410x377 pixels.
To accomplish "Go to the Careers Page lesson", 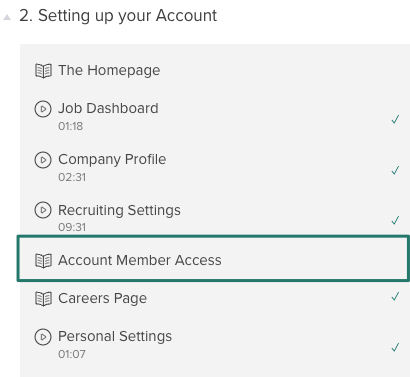I will pyautogui.click(x=102, y=299).
